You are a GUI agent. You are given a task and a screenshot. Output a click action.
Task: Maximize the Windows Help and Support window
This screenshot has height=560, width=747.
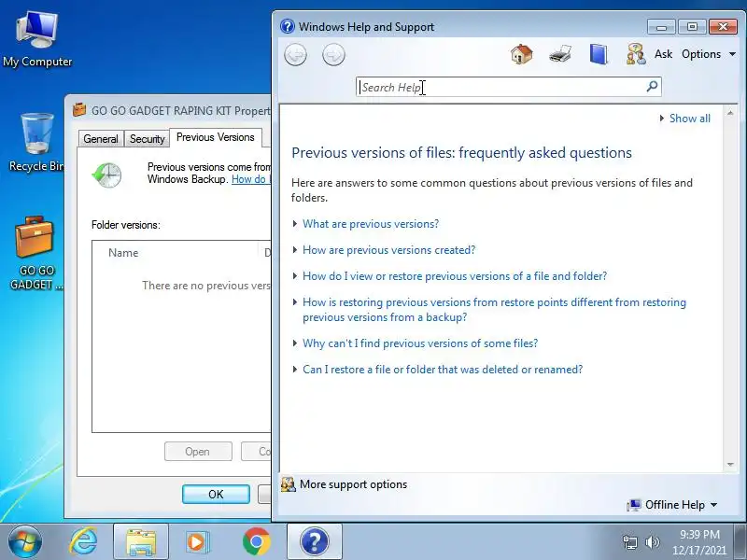tap(692, 27)
